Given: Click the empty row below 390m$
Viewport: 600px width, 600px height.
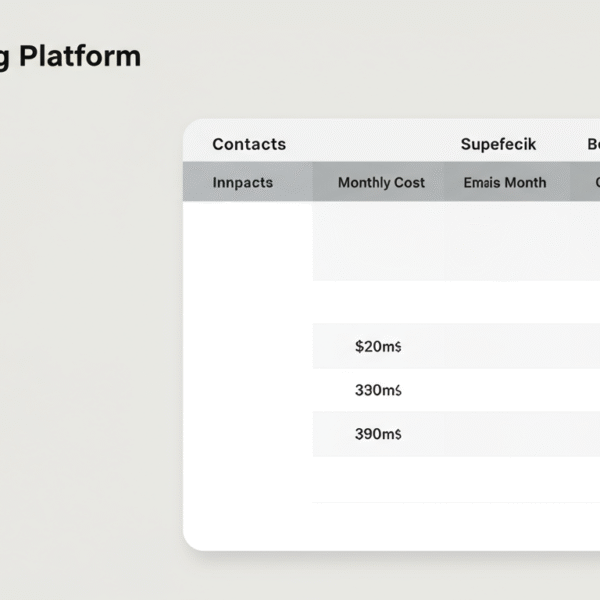Looking at the screenshot, I should click(x=400, y=479).
